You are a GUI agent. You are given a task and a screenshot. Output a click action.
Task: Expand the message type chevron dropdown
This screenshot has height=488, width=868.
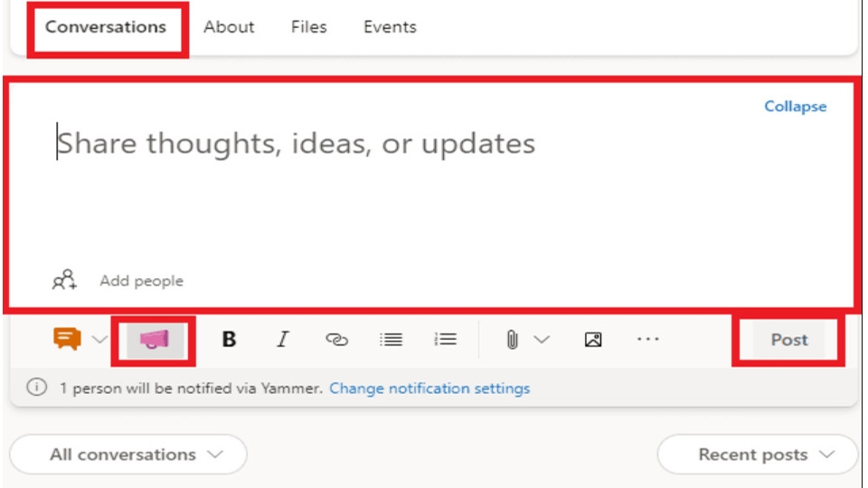[99, 340]
